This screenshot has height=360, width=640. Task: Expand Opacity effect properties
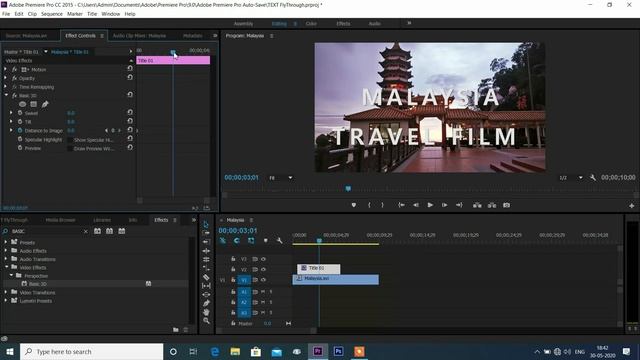5,78
